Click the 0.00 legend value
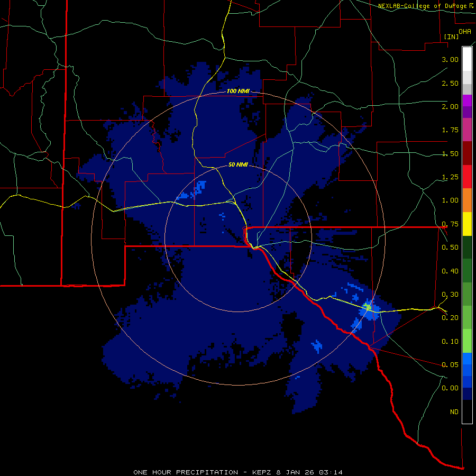This screenshot has height=476, width=476. click(x=450, y=388)
